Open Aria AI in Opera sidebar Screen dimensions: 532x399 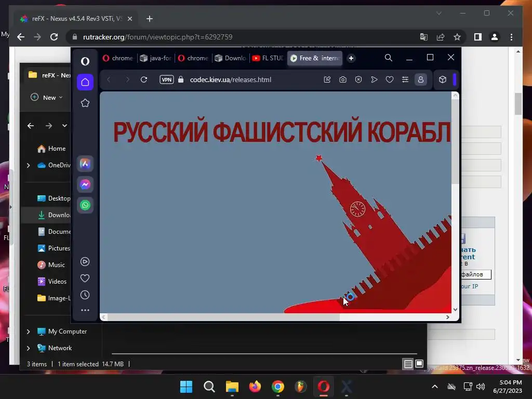[x=85, y=164]
